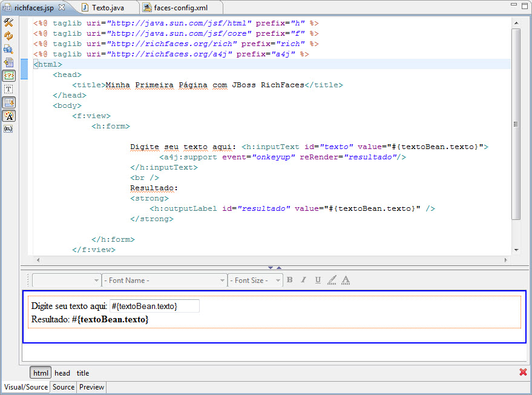
Task: Toggle bold formatting
Action: 290,280
